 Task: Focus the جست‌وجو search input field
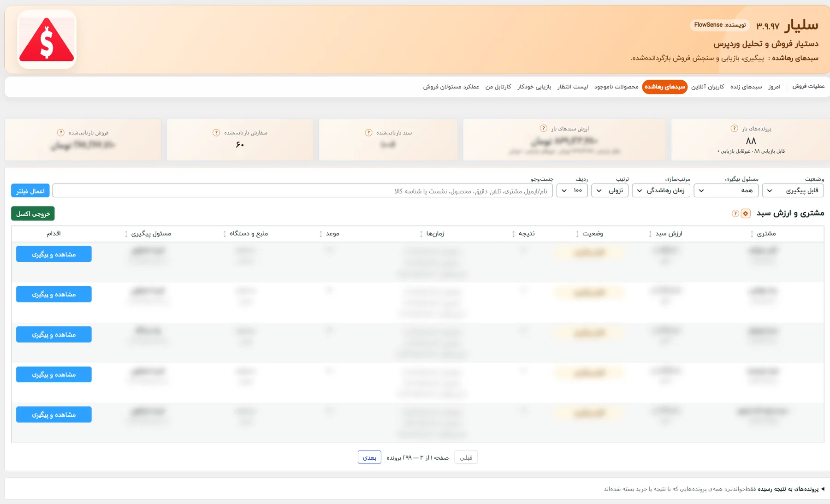302,190
